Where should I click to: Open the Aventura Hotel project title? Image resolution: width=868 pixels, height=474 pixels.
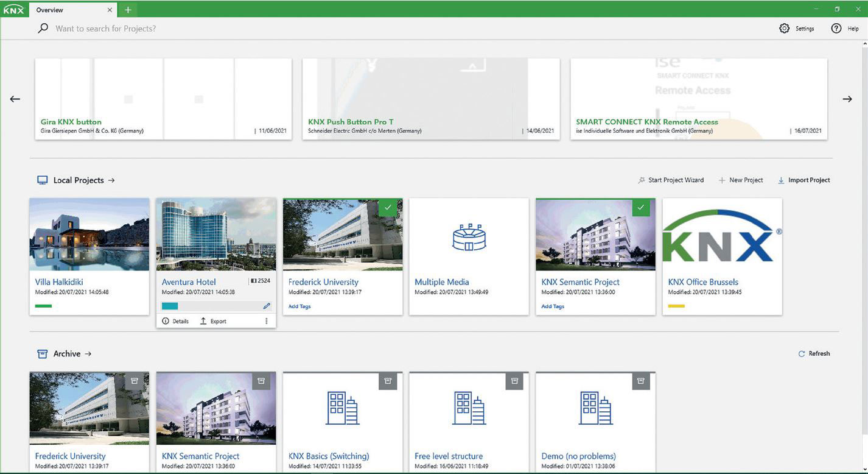click(x=189, y=282)
